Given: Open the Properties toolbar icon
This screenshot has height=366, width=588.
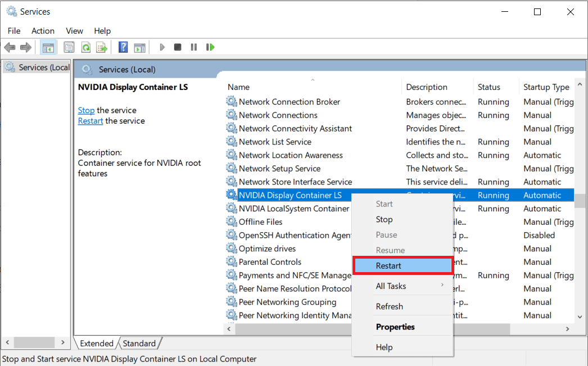Looking at the screenshot, I should [x=69, y=47].
